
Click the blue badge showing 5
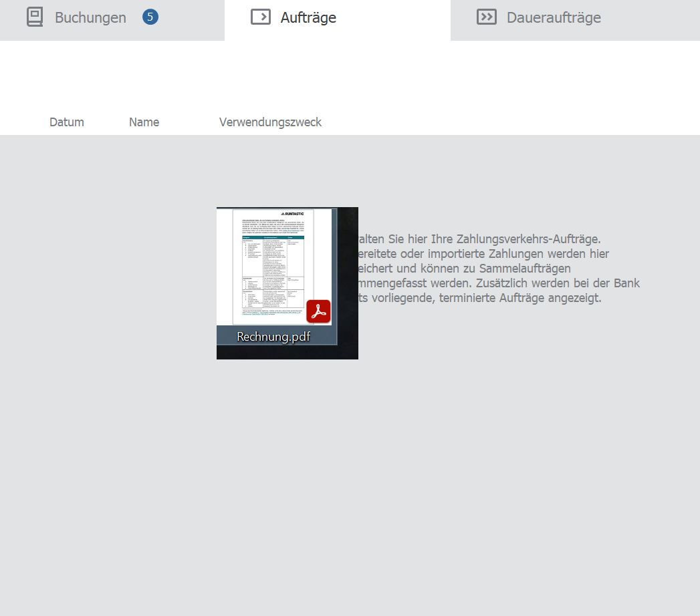tap(150, 17)
